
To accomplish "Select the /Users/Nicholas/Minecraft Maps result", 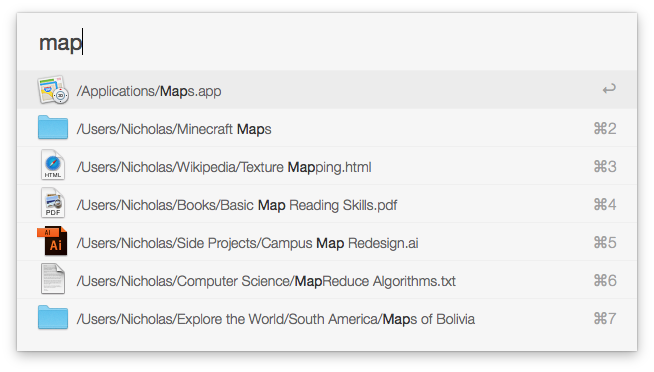I will point(327,128).
